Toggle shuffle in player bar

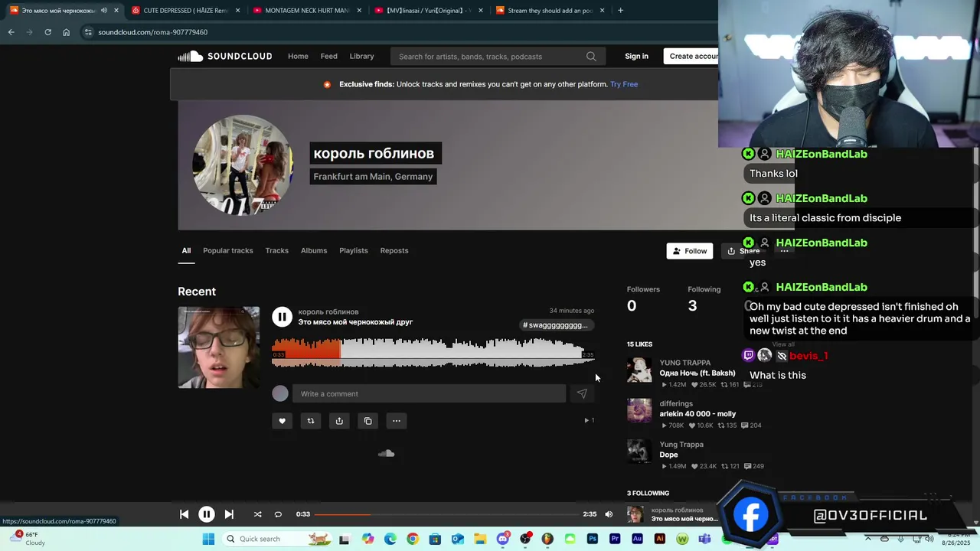click(257, 514)
